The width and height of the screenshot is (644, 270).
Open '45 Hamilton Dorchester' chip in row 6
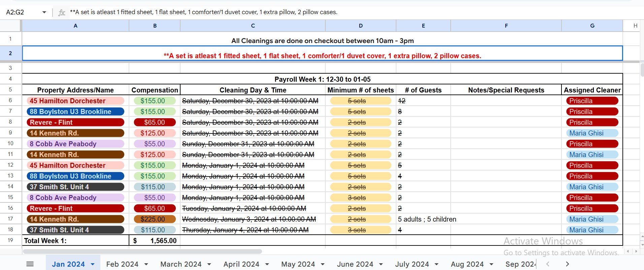point(75,101)
